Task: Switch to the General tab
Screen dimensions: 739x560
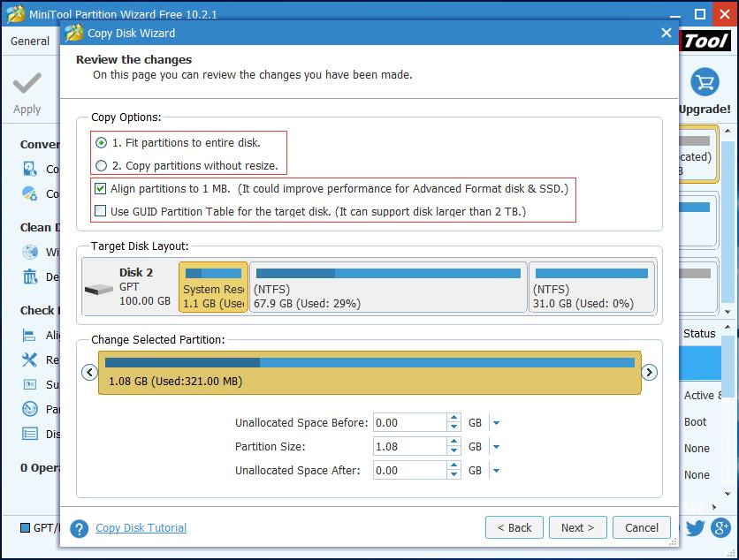Action: tap(30, 41)
